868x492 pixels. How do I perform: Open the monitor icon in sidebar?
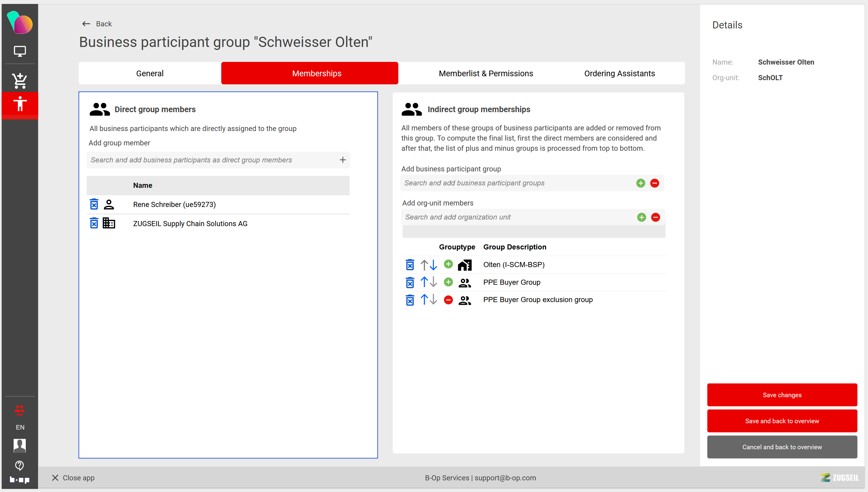(20, 51)
